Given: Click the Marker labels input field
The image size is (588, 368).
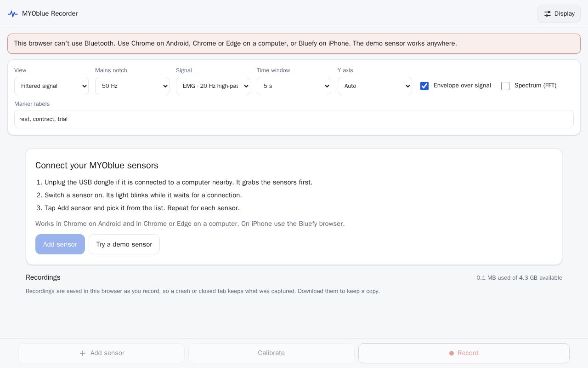Looking at the screenshot, I should [x=294, y=119].
